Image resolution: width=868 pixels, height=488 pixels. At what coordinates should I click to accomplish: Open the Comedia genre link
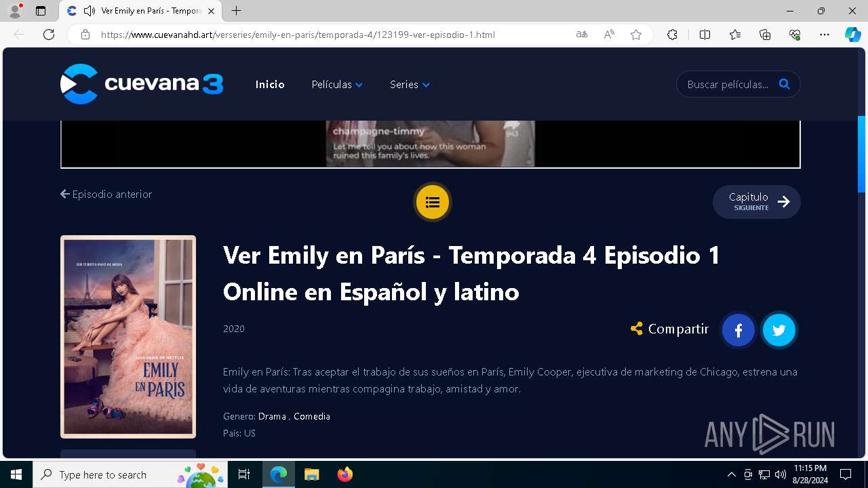point(312,416)
